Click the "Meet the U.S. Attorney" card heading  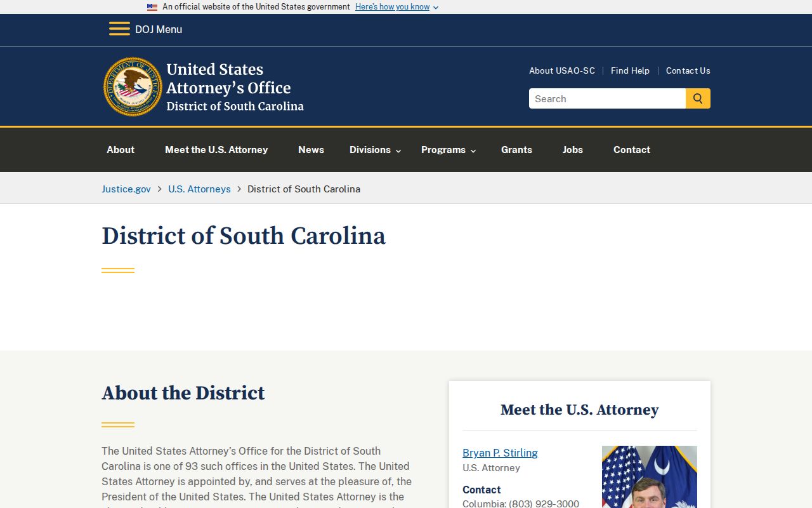pyautogui.click(x=580, y=410)
